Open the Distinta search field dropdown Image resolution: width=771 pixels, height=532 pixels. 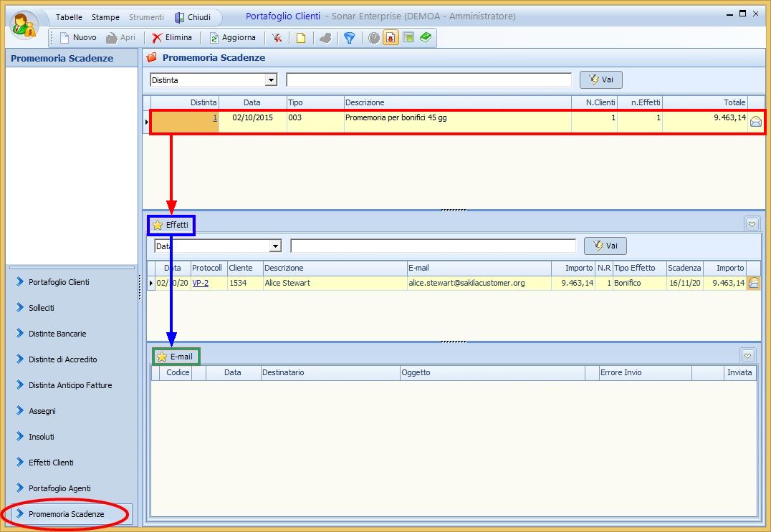(271, 80)
